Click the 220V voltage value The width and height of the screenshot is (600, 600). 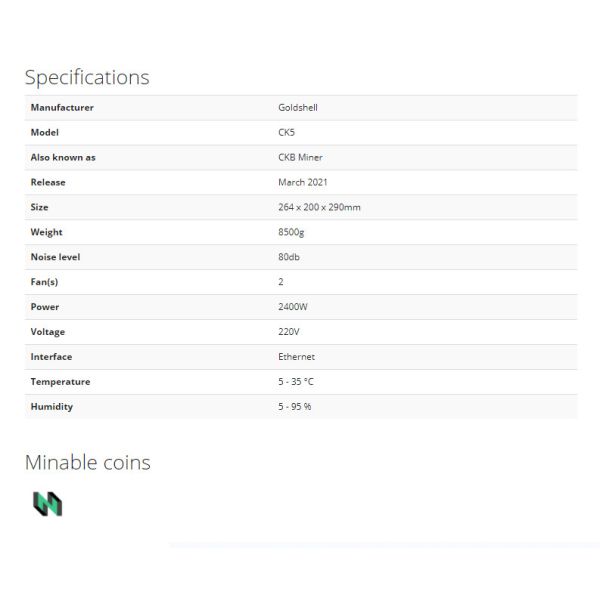pyautogui.click(x=289, y=332)
